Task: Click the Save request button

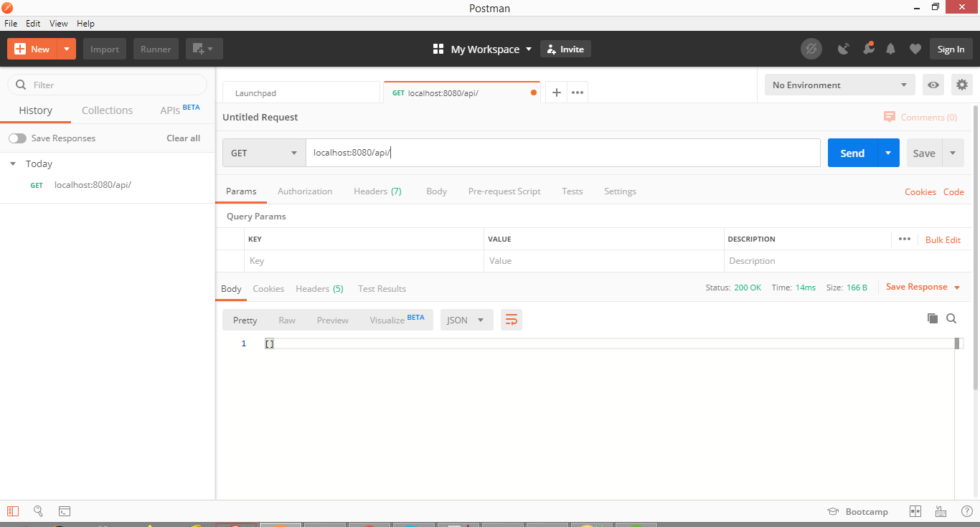Action: 924,153
